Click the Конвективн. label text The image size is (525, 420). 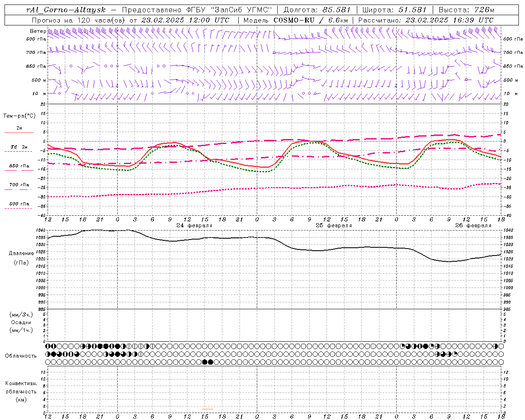(x=21, y=383)
